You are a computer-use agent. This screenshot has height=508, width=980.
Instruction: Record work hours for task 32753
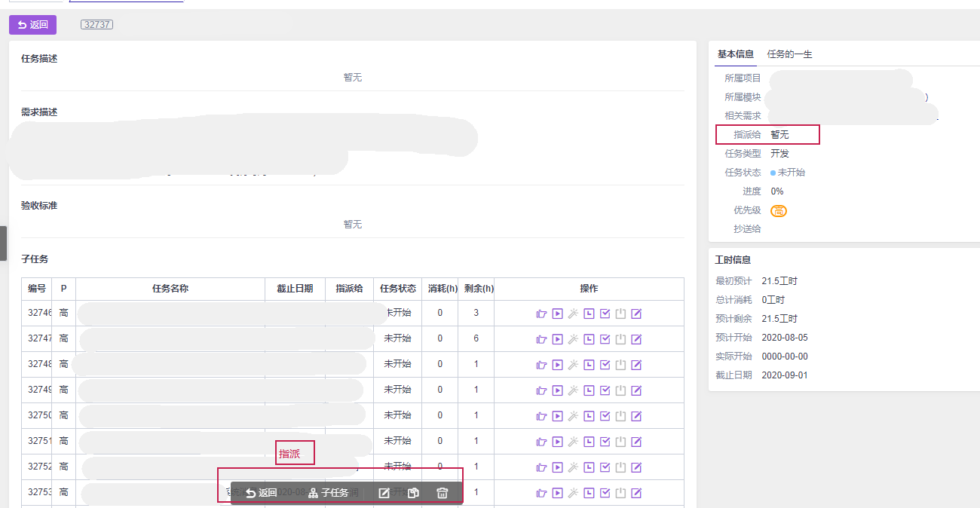pos(589,493)
